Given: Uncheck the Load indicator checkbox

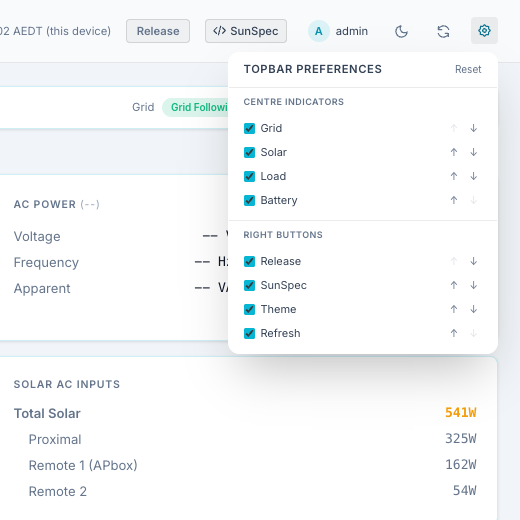Looking at the screenshot, I should tap(249, 176).
